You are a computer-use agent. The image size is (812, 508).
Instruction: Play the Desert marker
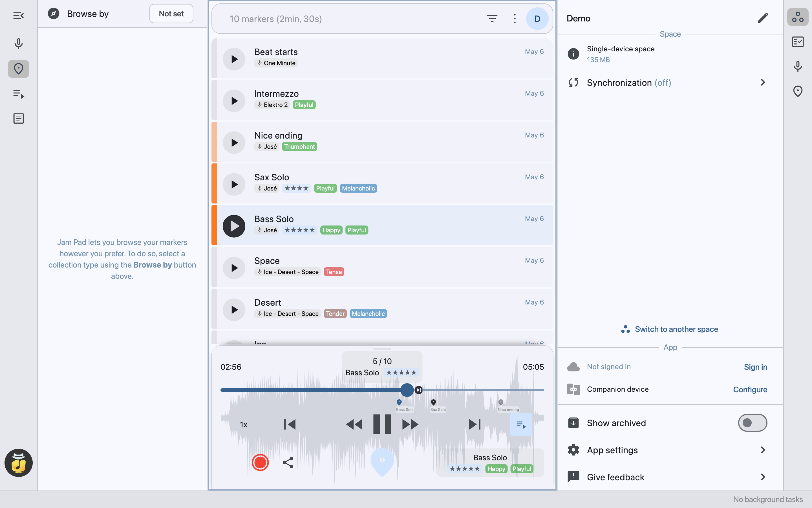[x=234, y=310]
